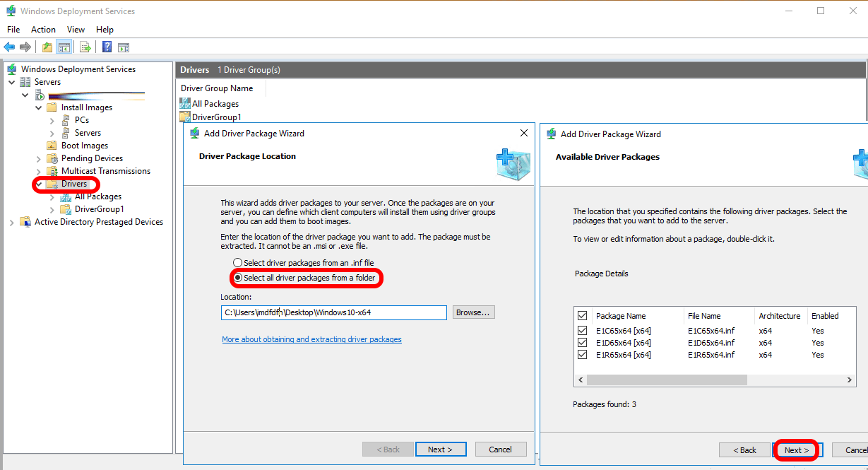Open 'More about obtaining and extracting driver packages' link
Screen dimensions: 868x470
[x=311, y=339]
